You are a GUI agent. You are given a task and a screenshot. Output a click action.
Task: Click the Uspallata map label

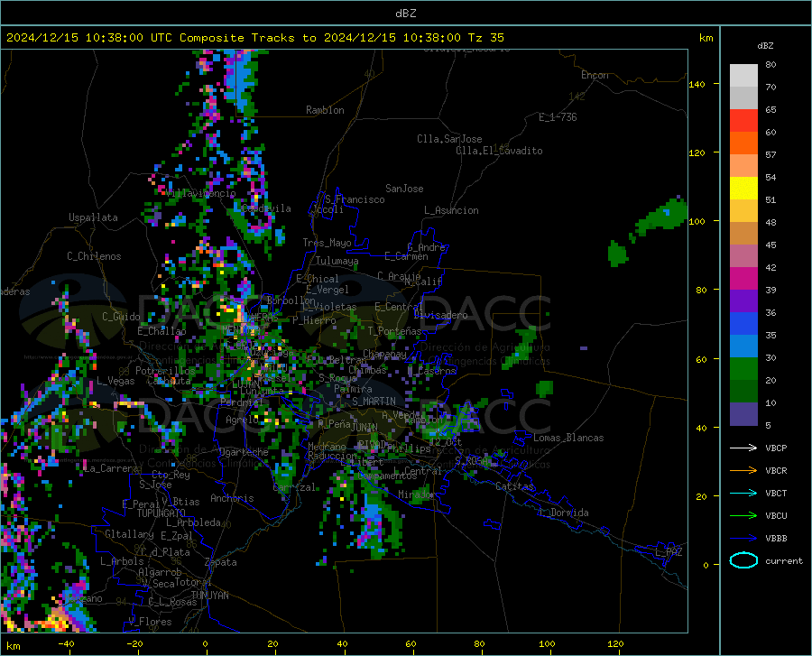93,217
